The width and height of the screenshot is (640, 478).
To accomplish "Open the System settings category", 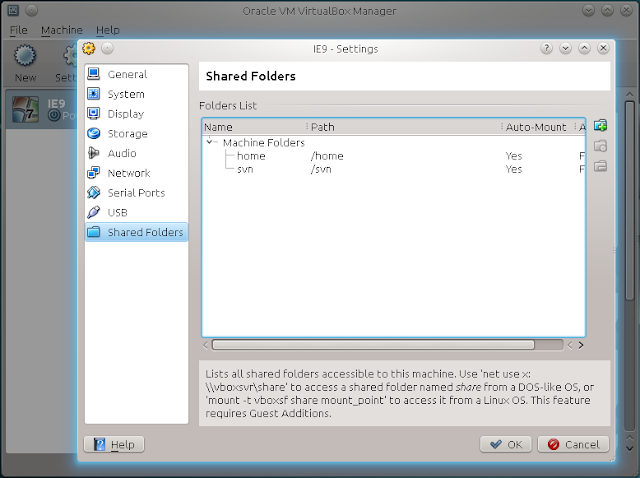I will 136,94.
